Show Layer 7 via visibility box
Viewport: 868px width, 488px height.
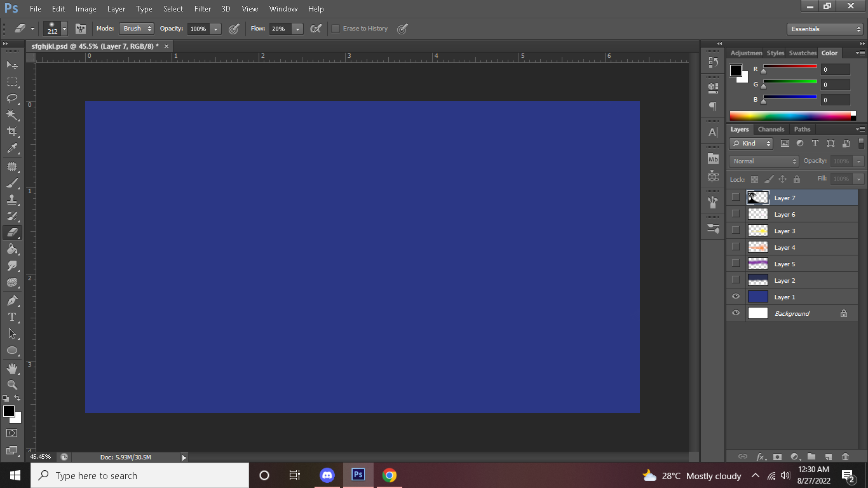point(736,197)
